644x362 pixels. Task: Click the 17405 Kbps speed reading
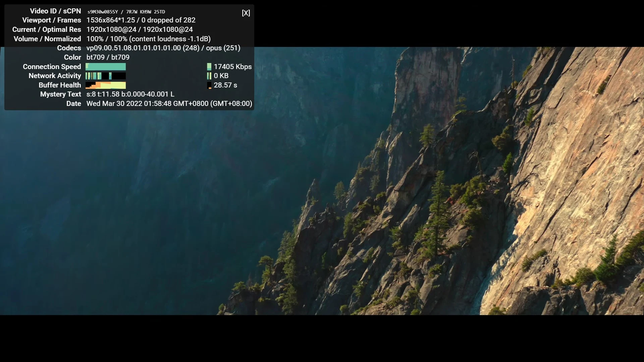tap(232, 67)
